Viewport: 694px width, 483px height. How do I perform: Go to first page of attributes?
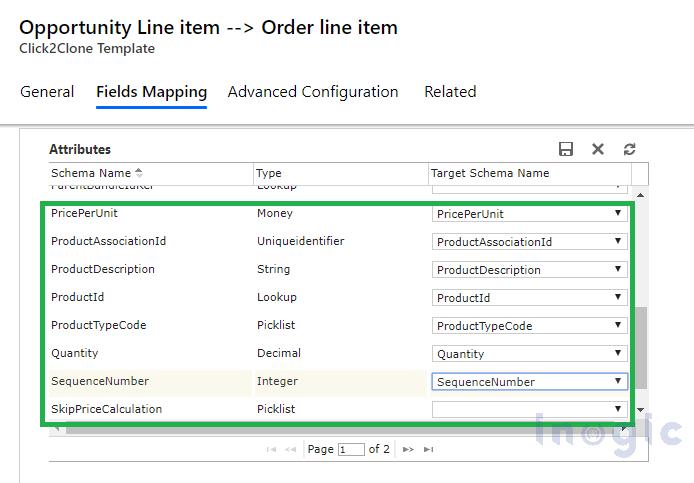tap(271, 450)
